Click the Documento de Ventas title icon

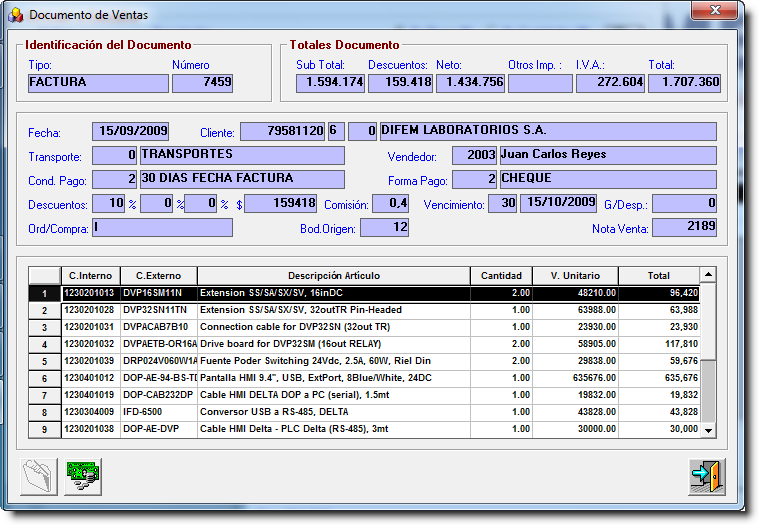tap(15, 15)
